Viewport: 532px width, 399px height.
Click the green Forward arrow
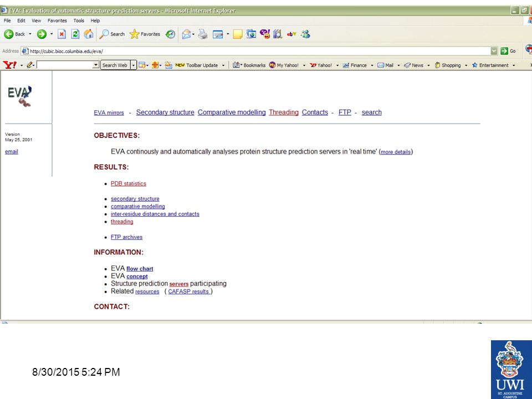pyautogui.click(x=42, y=34)
